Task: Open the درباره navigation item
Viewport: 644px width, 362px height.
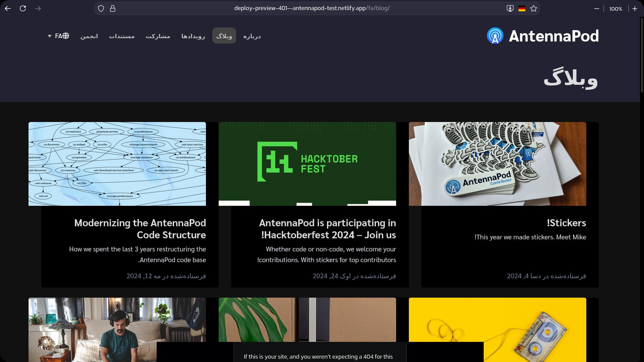Action: 252,36
